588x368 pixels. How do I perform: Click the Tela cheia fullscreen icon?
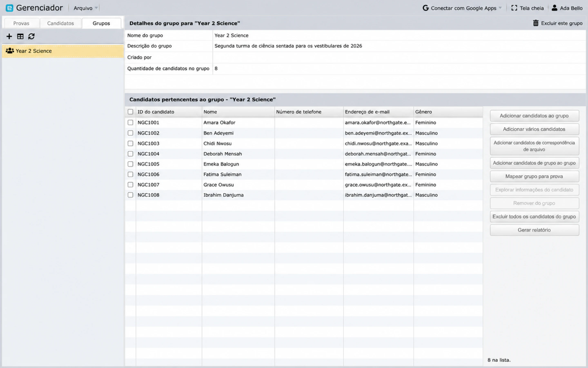pos(514,8)
